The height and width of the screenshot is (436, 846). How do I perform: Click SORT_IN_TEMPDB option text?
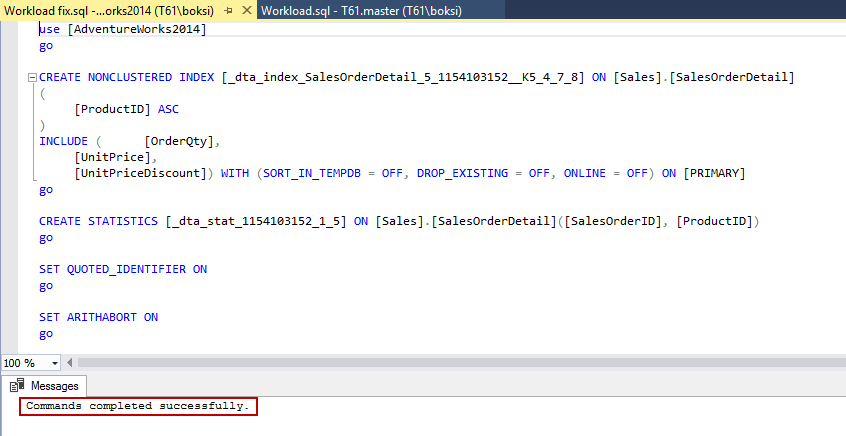312,173
